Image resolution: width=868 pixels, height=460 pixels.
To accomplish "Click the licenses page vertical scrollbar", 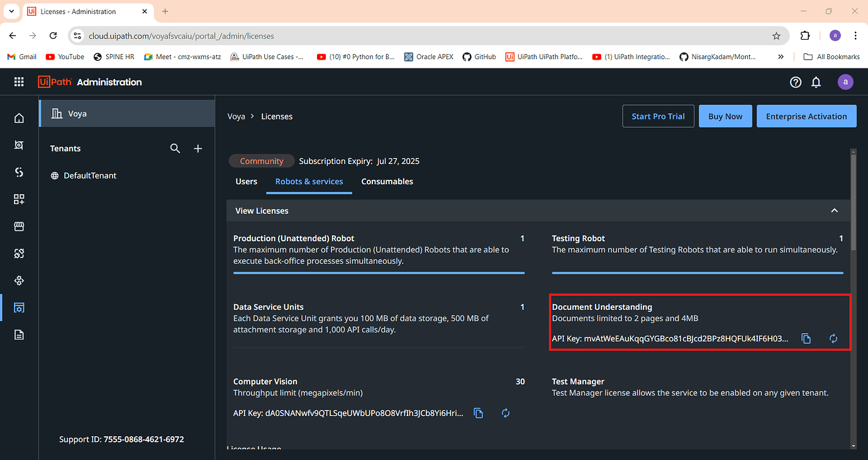I will pyautogui.click(x=853, y=201).
